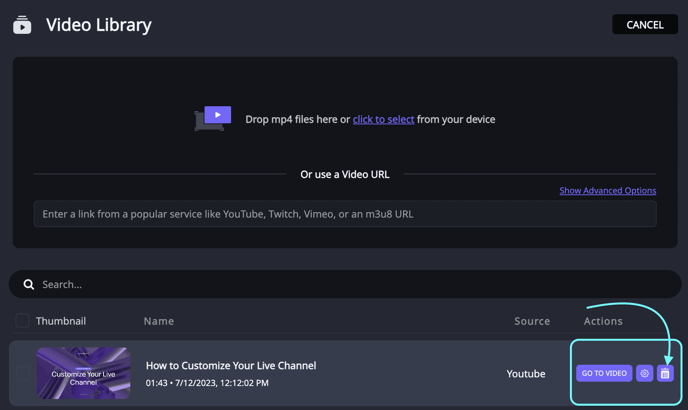The height and width of the screenshot is (410, 688).
Task: Focus the Video URL input field
Action: [x=345, y=214]
